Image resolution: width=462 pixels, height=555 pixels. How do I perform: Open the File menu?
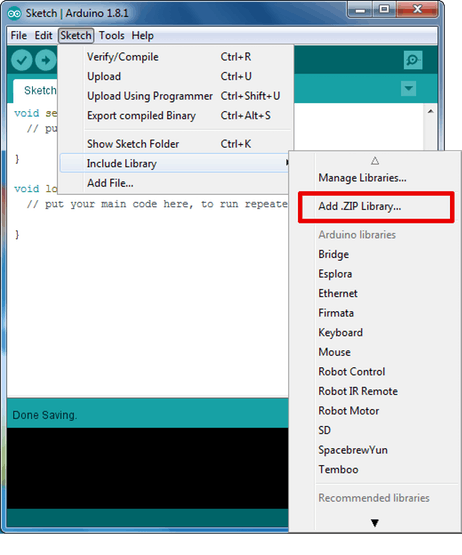coord(19,35)
